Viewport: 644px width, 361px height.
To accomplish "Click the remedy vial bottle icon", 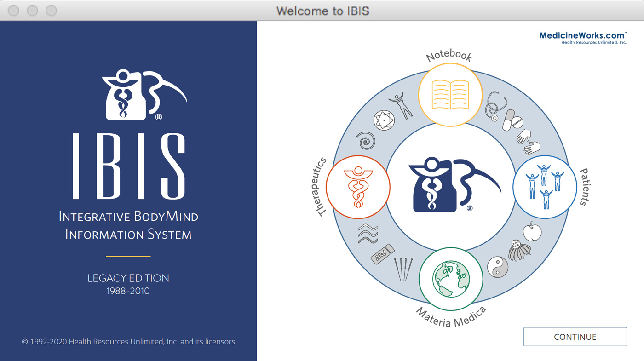I will (383, 254).
